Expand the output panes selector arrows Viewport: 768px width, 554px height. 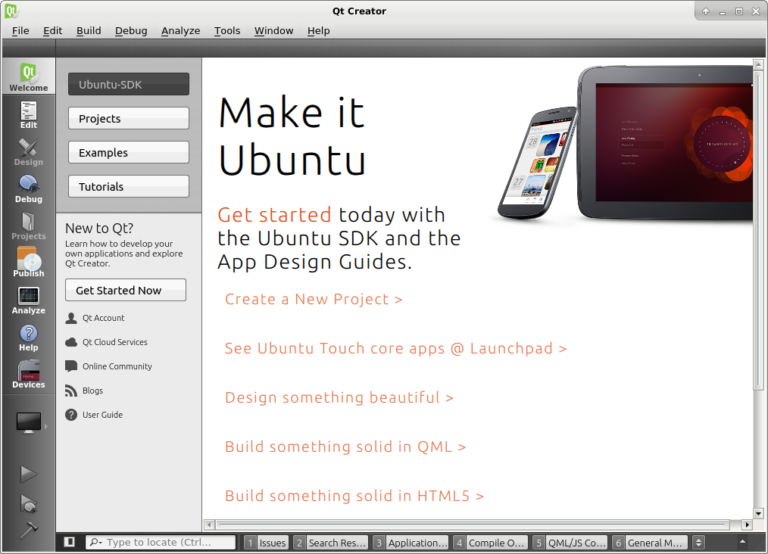click(697, 542)
